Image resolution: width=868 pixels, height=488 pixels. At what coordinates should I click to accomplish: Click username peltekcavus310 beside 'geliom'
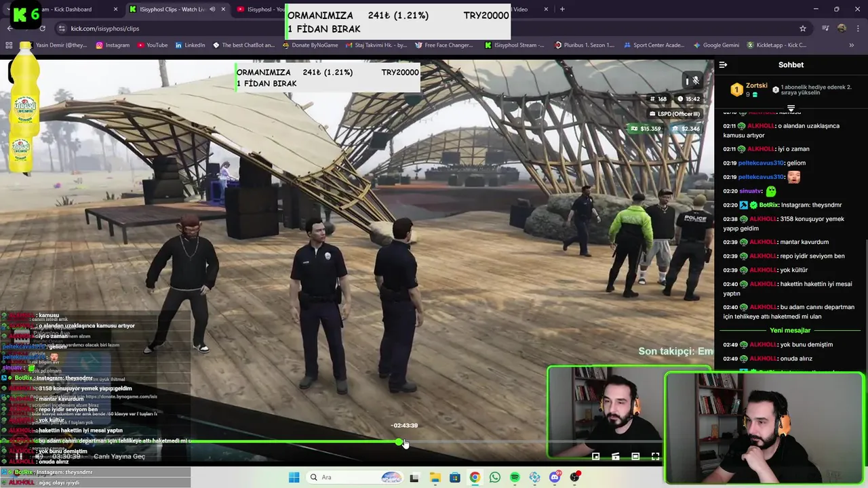(761, 163)
